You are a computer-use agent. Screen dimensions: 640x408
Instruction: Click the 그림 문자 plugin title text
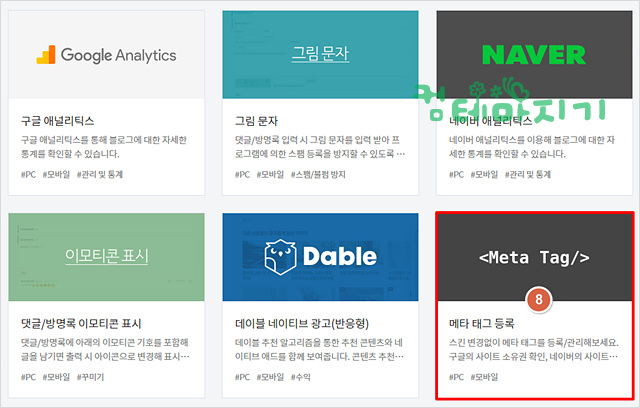point(256,121)
